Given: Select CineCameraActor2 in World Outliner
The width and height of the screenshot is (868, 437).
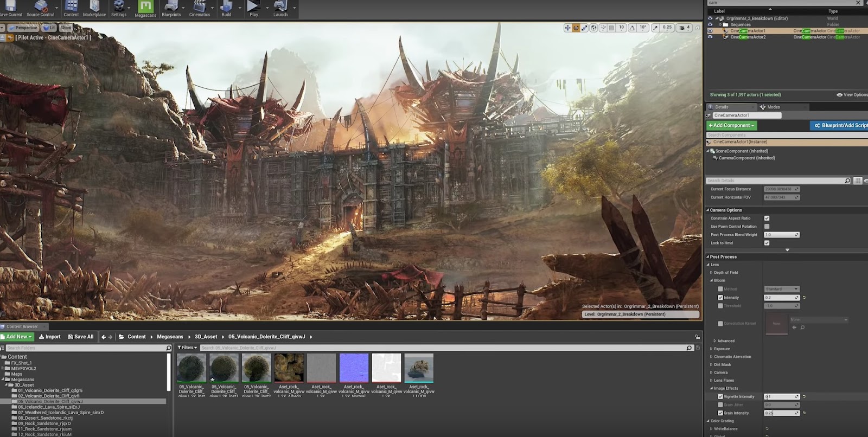Looking at the screenshot, I should [748, 37].
